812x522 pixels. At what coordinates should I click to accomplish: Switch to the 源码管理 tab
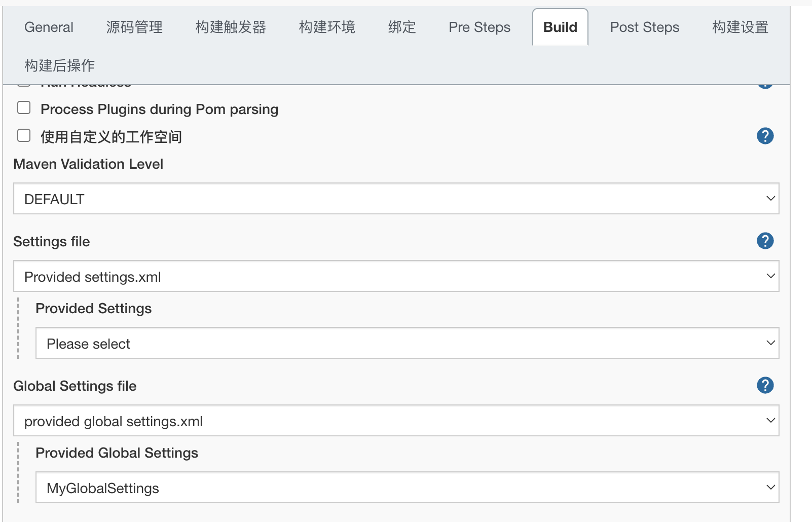134,27
